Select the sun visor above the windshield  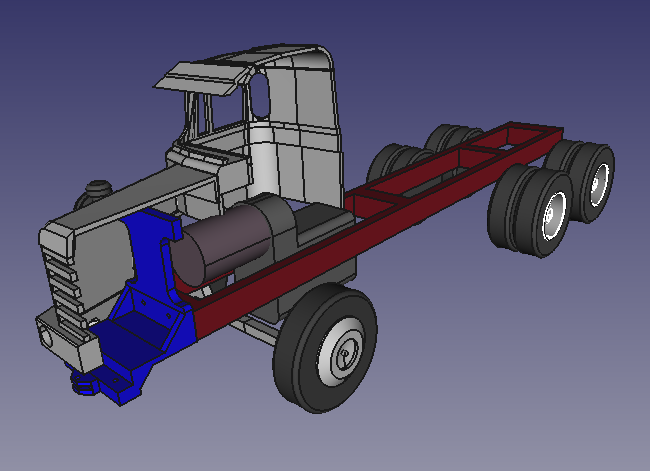(x=201, y=79)
